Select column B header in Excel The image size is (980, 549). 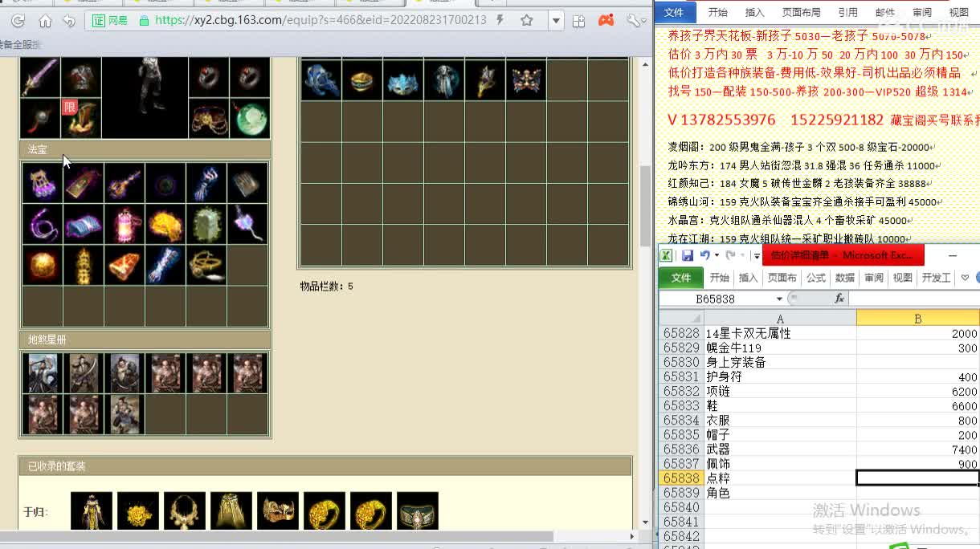[918, 319]
